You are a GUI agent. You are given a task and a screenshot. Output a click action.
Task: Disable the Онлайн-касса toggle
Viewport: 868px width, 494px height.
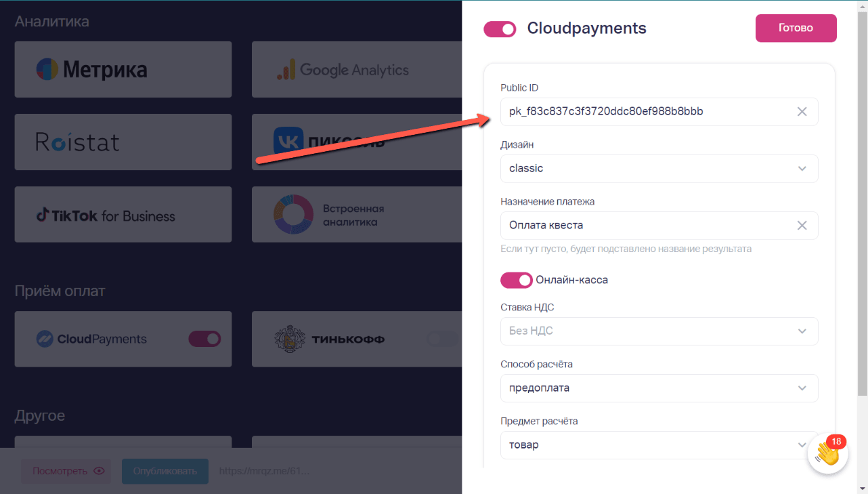pyautogui.click(x=516, y=280)
